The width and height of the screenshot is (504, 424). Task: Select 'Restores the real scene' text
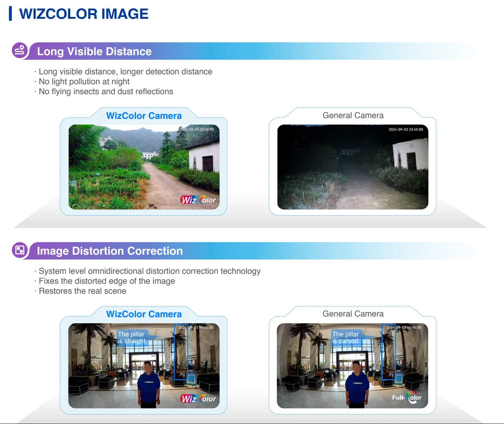coord(82,291)
